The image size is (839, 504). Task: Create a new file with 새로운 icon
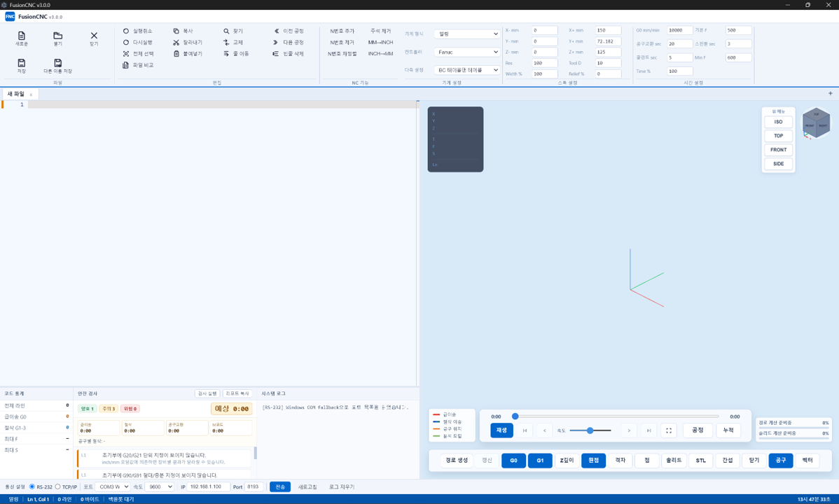tap(22, 36)
